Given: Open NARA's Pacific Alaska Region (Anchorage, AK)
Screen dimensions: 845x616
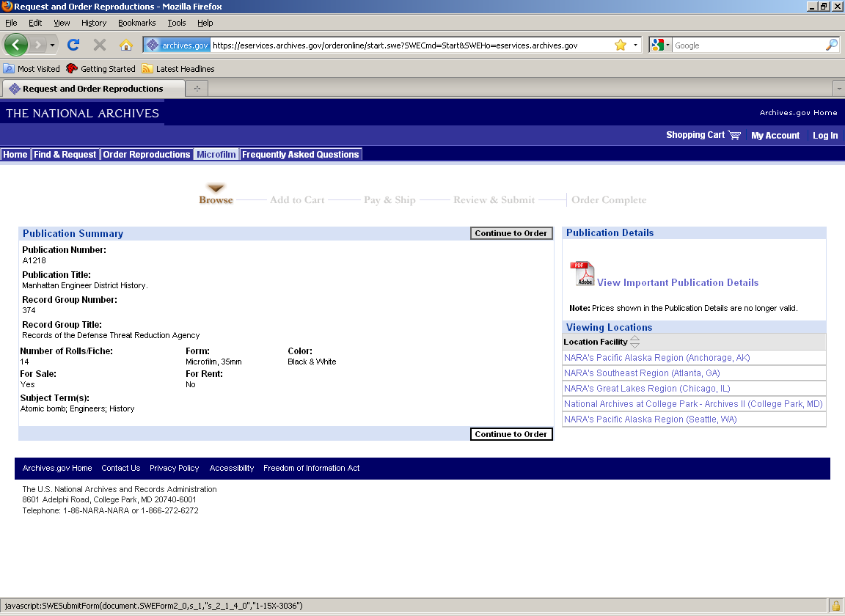Looking at the screenshot, I should (x=656, y=357).
